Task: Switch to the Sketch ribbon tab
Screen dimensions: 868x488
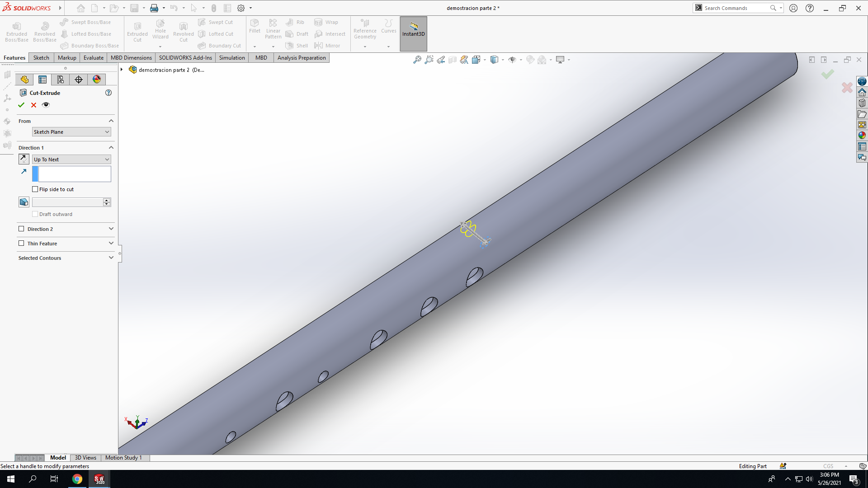Action: (x=41, y=58)
